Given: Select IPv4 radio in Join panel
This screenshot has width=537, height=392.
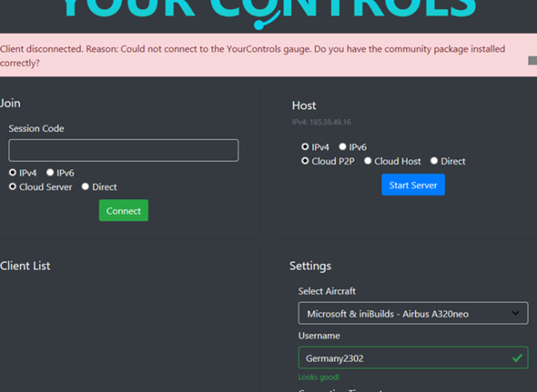Looking at the screenshot, I should click(x=13, y=173).
